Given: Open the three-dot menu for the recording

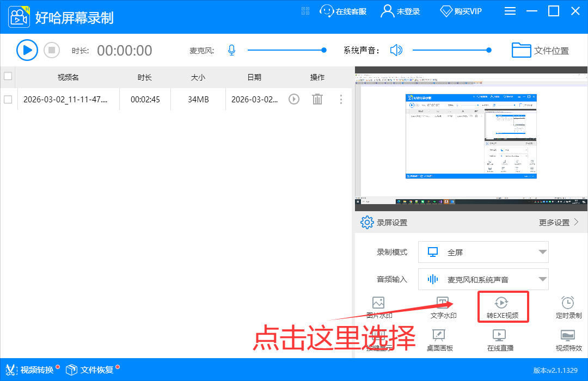Looking at the screenshot, I should click(x=341, y=99).
